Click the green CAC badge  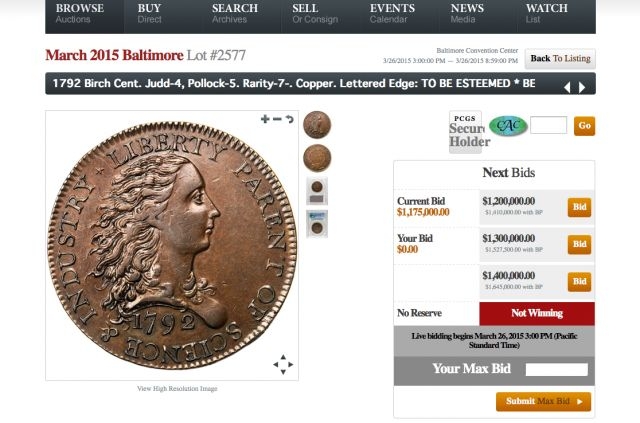tap(508, 126)
